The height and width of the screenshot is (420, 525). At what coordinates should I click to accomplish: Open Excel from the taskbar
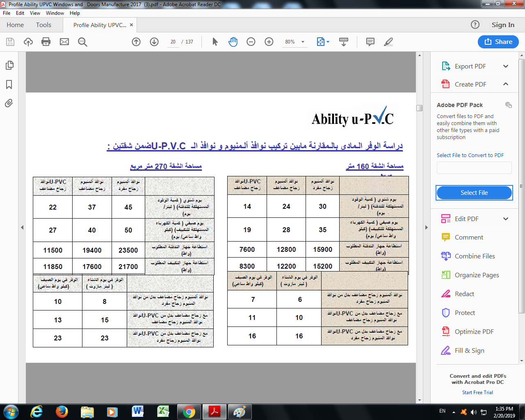point(163,411)
